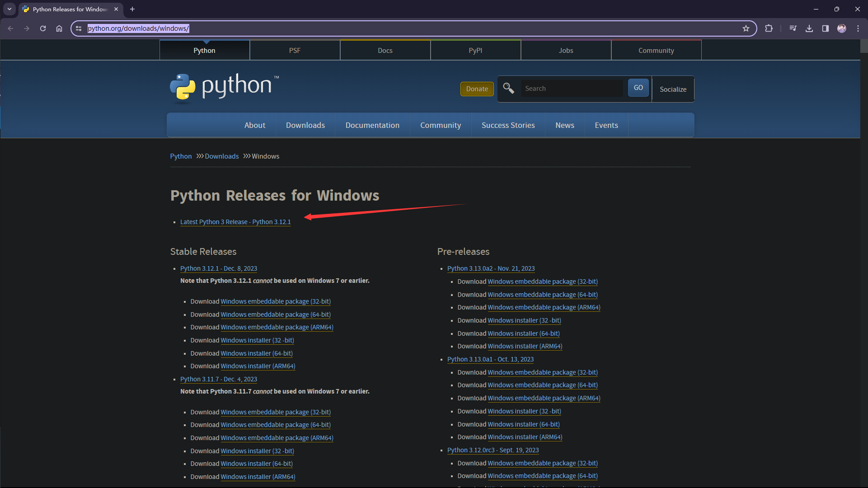
Task: Open the Downloads navigation menu
Action: [x=305, y=125]
